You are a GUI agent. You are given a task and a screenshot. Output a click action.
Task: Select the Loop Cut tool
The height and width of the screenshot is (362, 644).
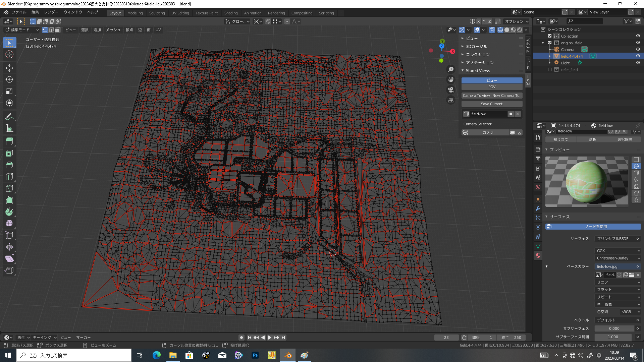(9, 177)
